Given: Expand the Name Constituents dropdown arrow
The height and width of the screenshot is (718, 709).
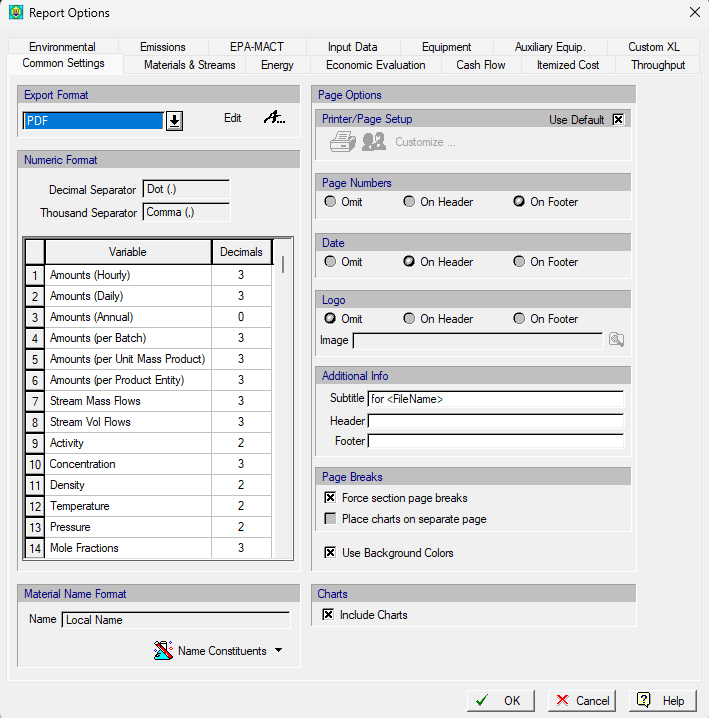Looking at the screenshot, I should pyautogui.click(x=278, y=650).
